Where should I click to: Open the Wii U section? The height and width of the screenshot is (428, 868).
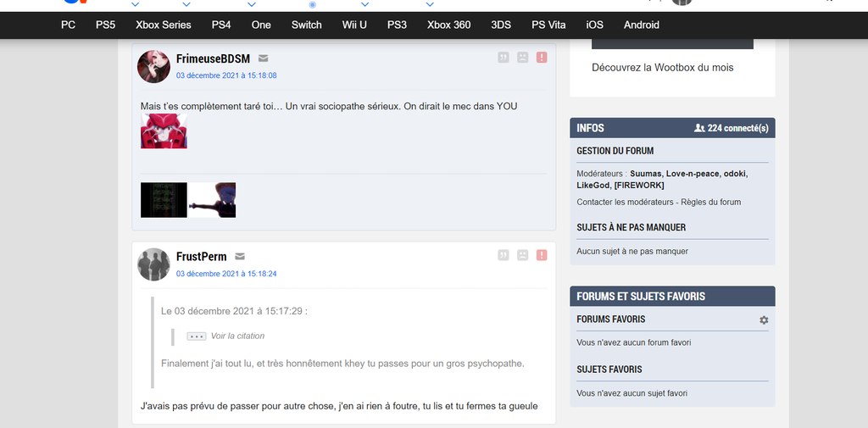coord(354,25)
